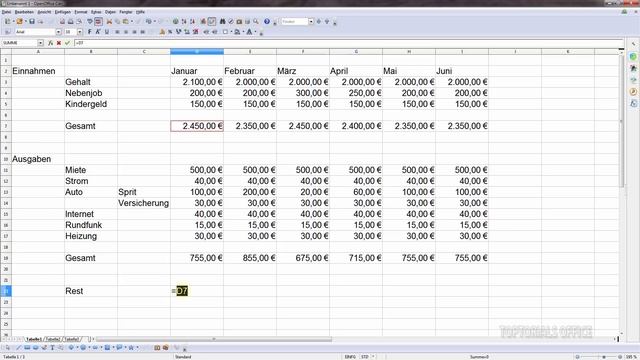Expand the basic shapes arrow
This screenshot has height=360, width=640.
[77, 348]
